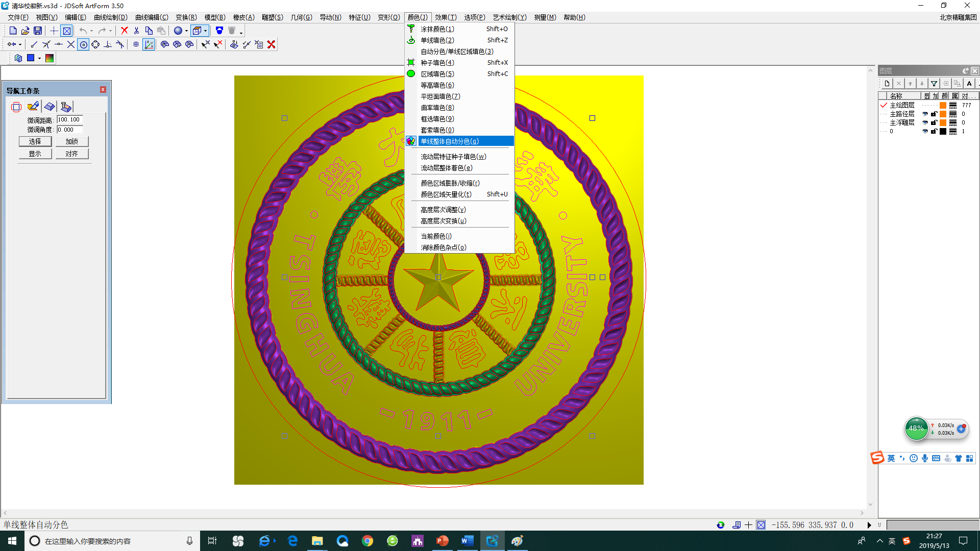980x551 pixels.
Task: Click the A text icon in the layers toolbar
Action: click(x=969, y=83)
